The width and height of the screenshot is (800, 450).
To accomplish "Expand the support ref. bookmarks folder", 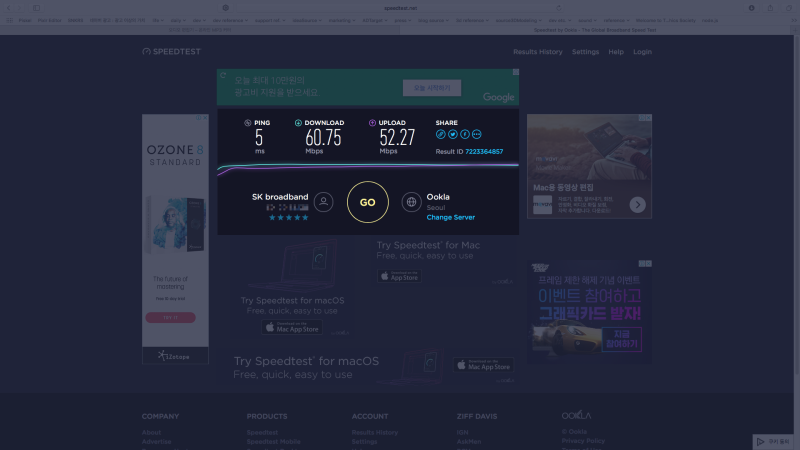I will coord(270,20).
